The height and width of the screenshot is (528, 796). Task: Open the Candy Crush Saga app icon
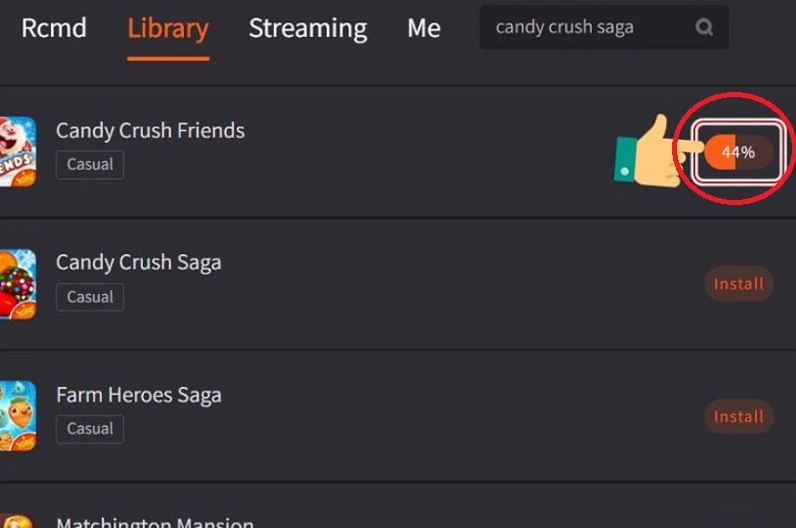click(17, 284)
